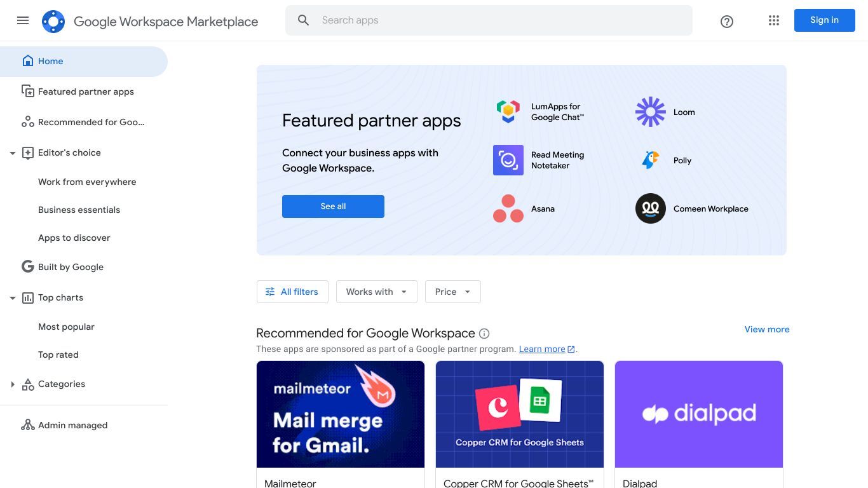Click the Mailmeteor app name
This screenshot has width=868, height=488.
click(x=290, y=483)
